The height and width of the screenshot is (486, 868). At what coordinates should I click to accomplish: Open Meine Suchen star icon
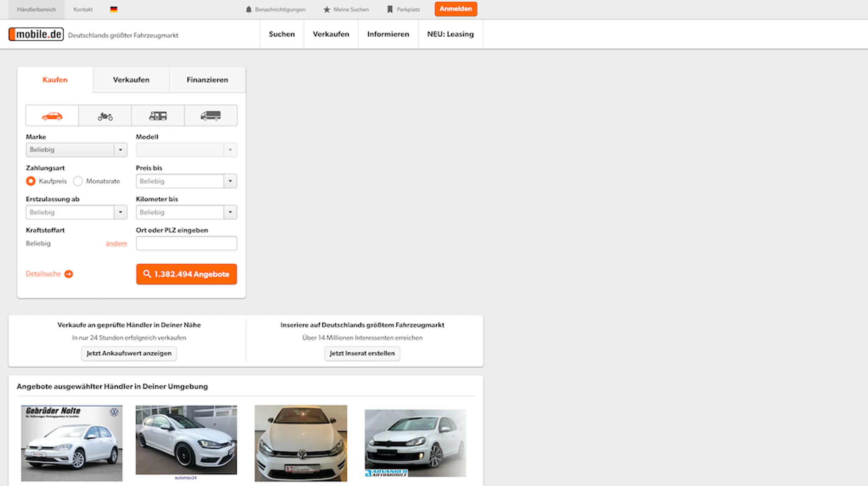[x=327, y=9]
